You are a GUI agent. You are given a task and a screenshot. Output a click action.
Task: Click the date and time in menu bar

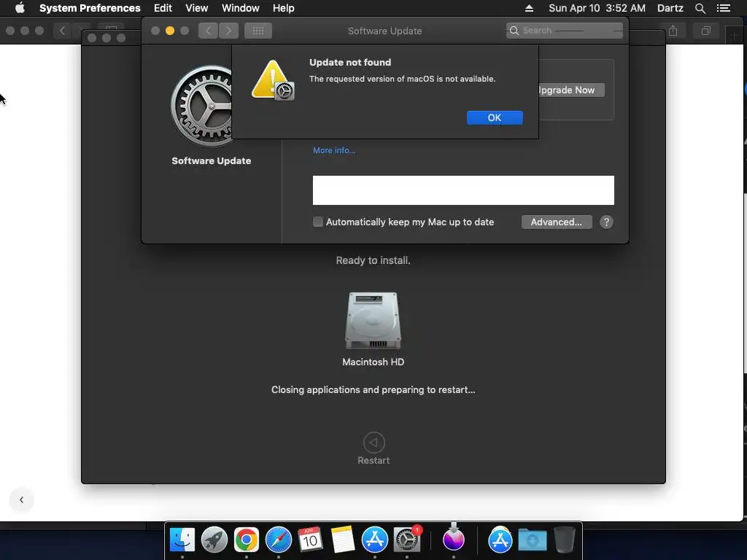(597, 8)
